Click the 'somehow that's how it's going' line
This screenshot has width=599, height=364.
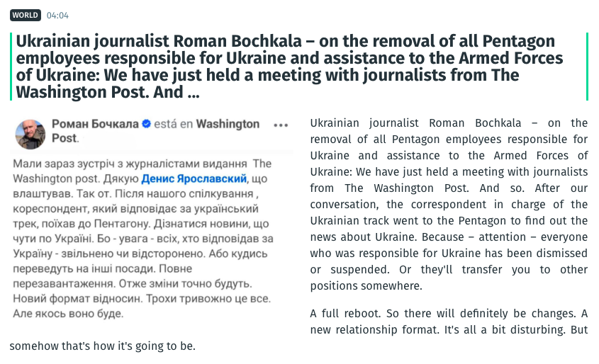tap(102, 346)
